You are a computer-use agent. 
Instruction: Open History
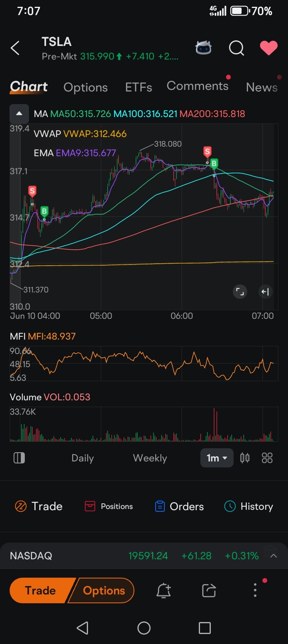coord(249,506)
